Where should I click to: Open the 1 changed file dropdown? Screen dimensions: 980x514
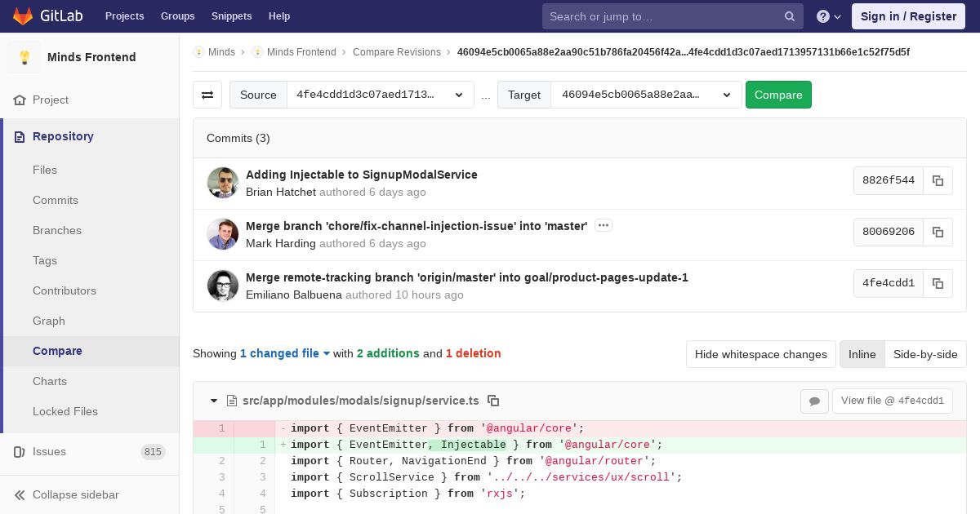(285, 353)
